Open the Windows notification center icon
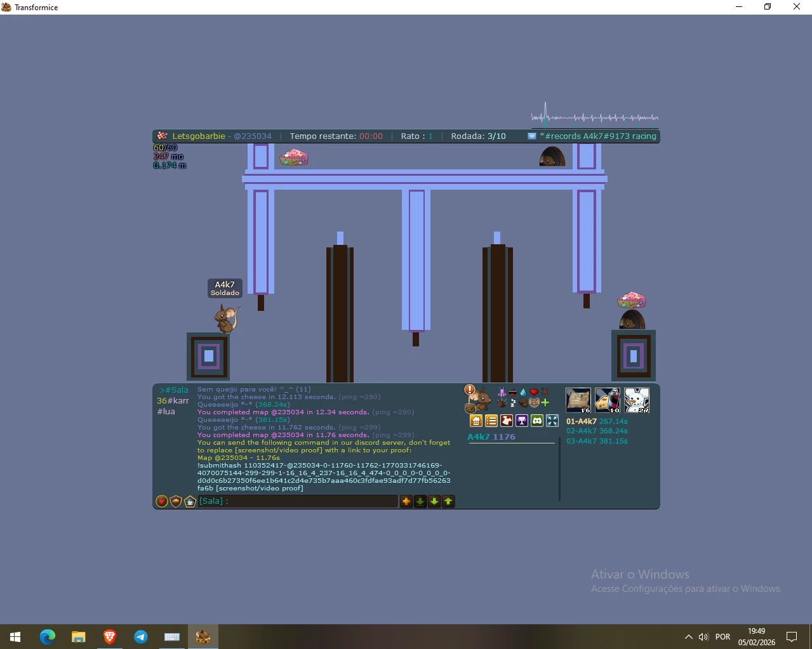 click(x=792, y=637)
